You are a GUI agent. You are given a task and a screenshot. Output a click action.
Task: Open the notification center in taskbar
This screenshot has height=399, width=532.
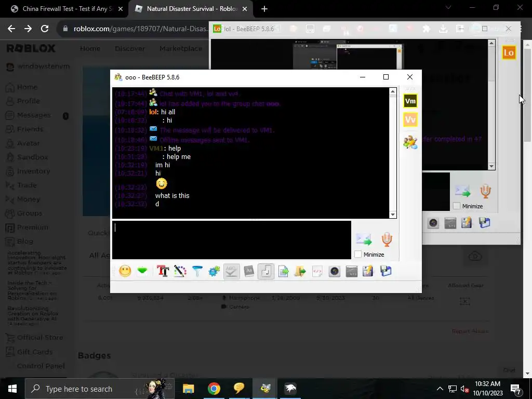(x=515, y=389)
